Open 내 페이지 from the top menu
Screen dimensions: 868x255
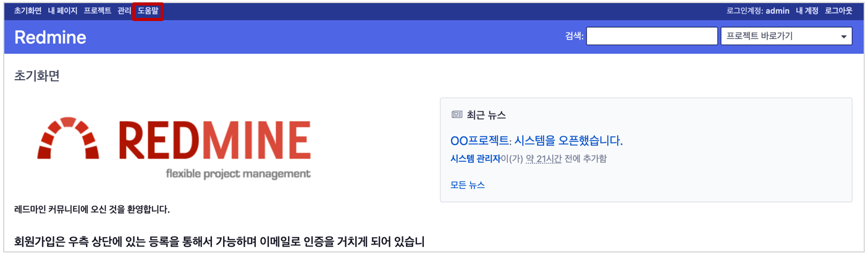point(63,10)
